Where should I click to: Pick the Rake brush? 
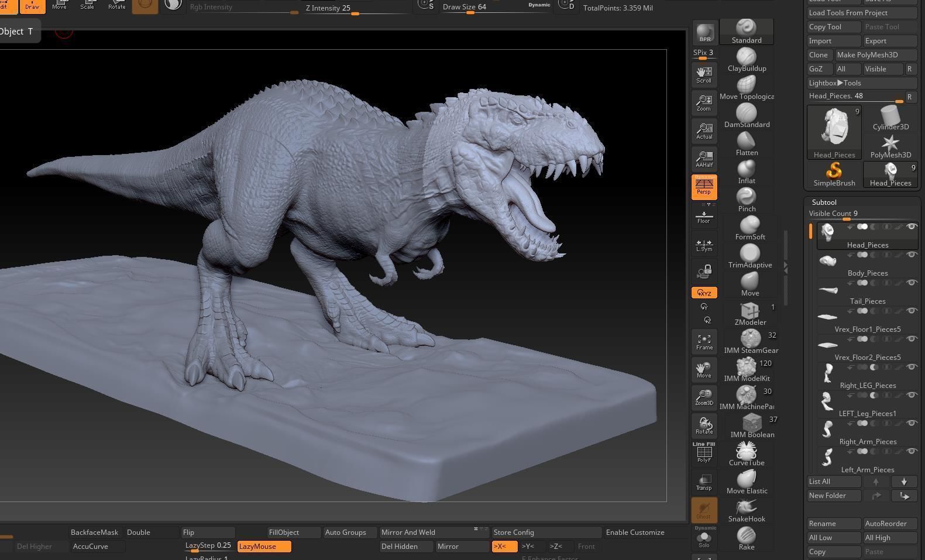pyautogui.click(x=747, y=538)
